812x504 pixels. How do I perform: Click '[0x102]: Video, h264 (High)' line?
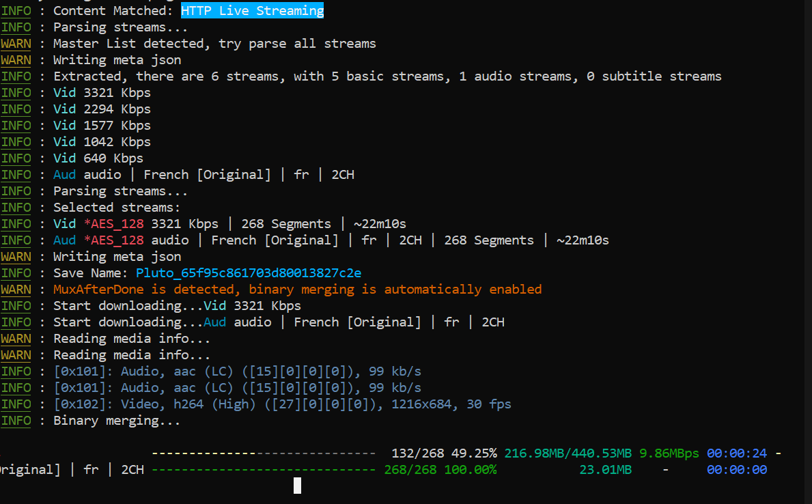click(282, 404)
